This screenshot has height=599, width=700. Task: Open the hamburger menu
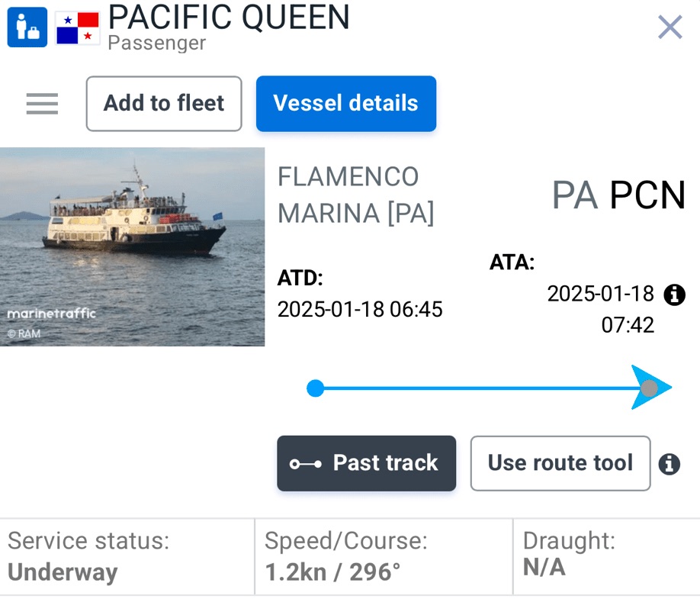click(42, 104)
